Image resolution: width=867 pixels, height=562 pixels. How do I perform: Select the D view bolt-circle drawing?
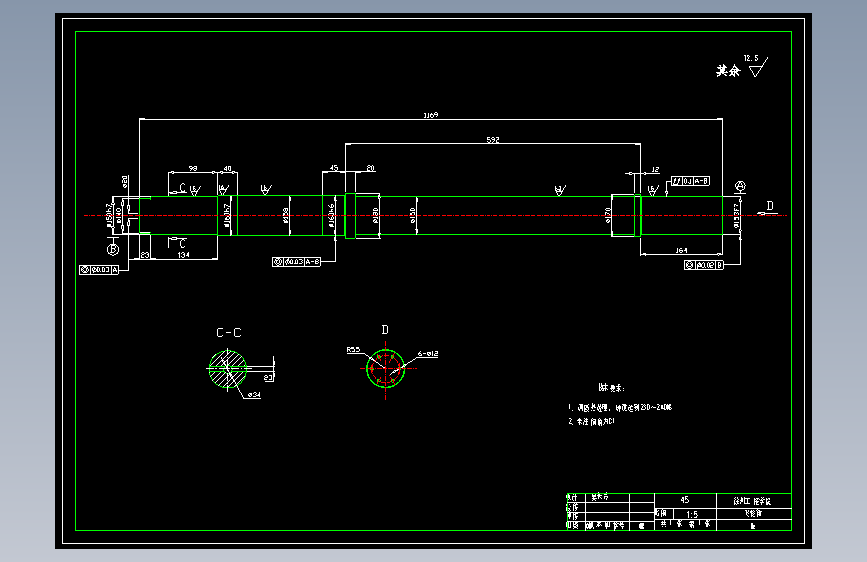(x=385, y=368)
